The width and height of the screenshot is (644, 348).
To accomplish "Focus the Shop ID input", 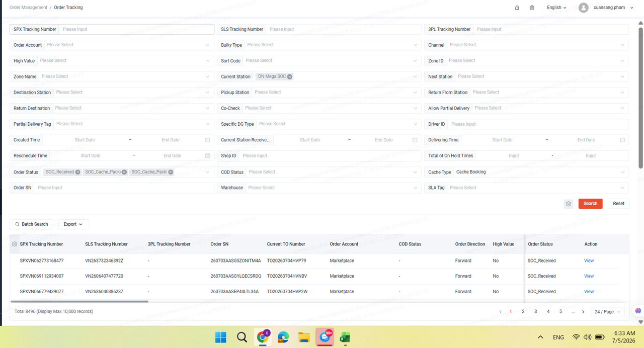I will pyautogui.click(x=330, y=156).
